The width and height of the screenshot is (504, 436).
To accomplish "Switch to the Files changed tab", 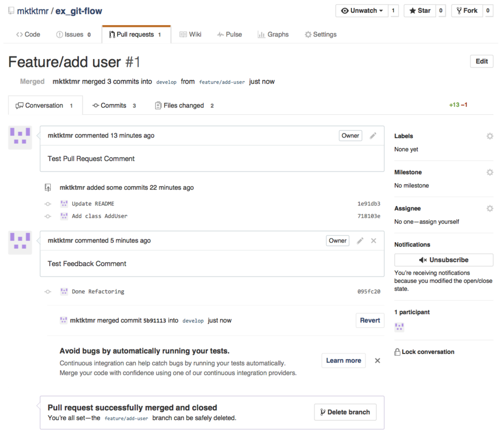I will coord(185,105).
